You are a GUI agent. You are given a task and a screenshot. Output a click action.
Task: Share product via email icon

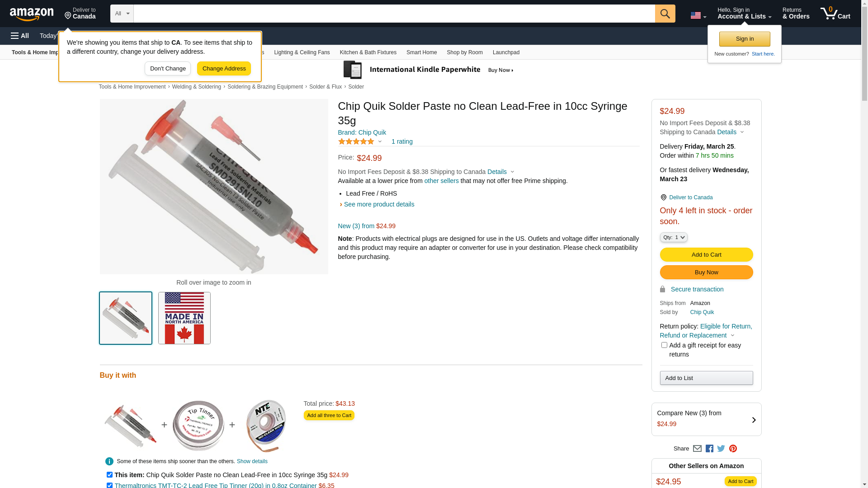[x=697, y=449]
